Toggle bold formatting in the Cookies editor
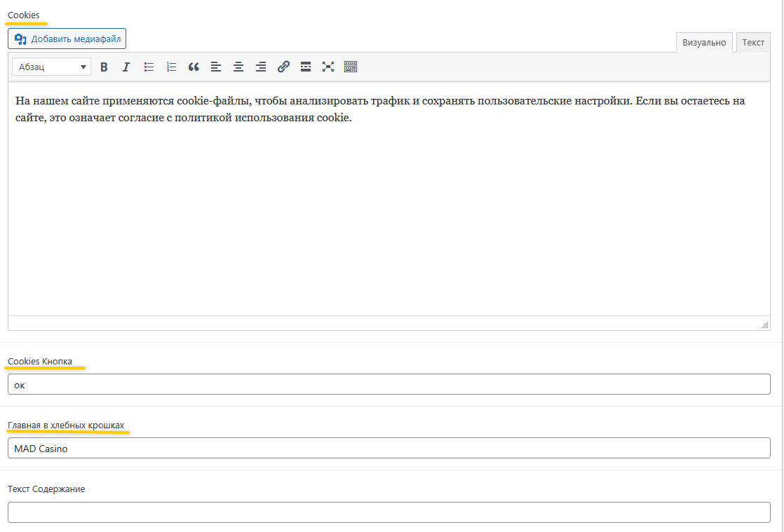 click(x=104, y=67)
